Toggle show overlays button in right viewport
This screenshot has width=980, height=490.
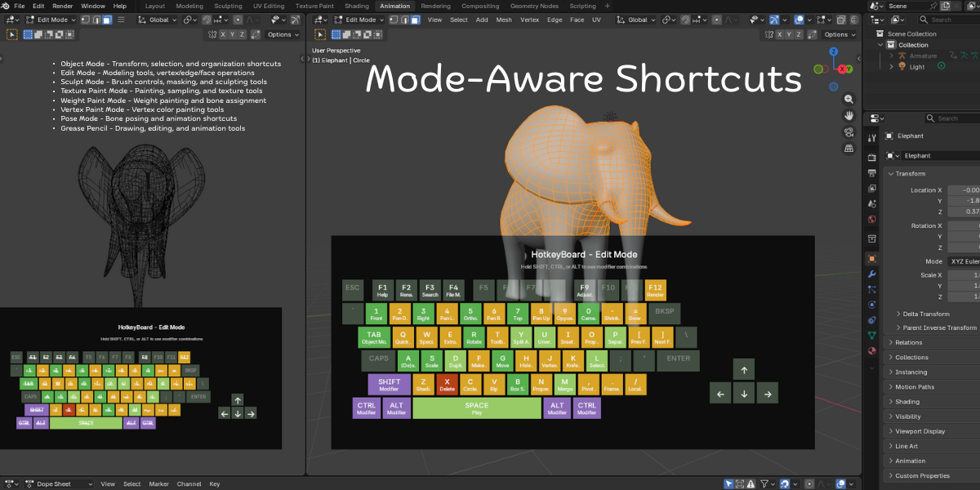[800, 20]
